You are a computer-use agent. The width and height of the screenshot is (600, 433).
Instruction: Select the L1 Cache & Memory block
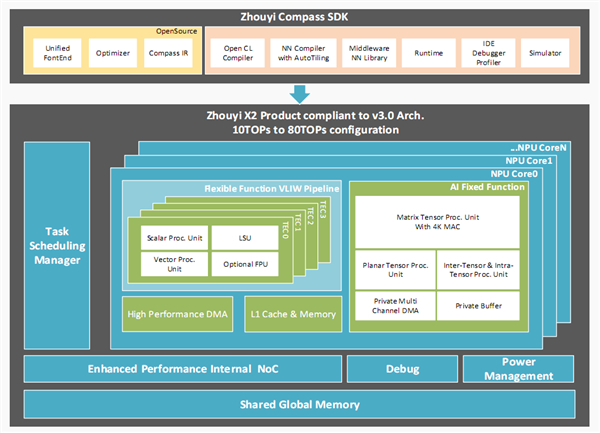[x=293, y=314]
